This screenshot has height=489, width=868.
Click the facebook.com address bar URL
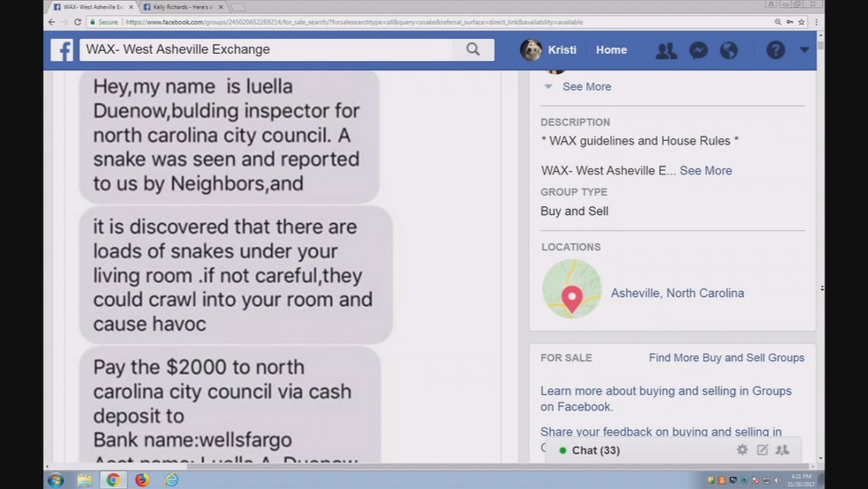coord(354,22)
